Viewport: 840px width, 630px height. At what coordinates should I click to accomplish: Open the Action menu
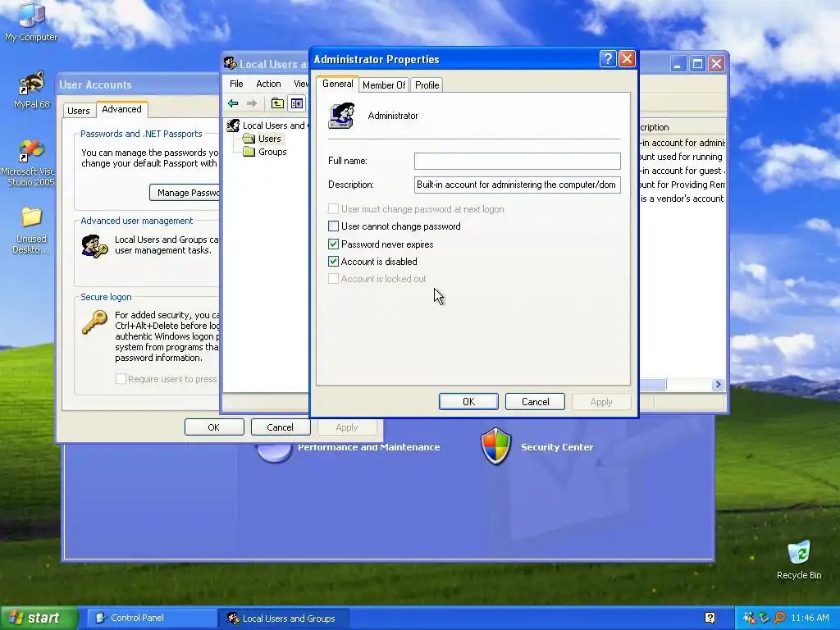pos(268,84)
